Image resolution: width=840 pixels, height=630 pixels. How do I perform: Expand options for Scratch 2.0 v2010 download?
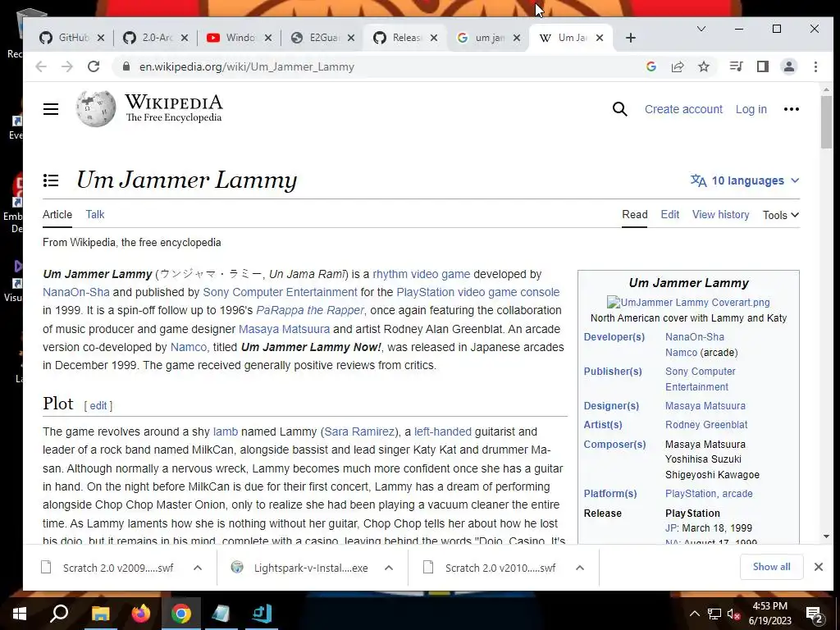[x=580, y=568]
